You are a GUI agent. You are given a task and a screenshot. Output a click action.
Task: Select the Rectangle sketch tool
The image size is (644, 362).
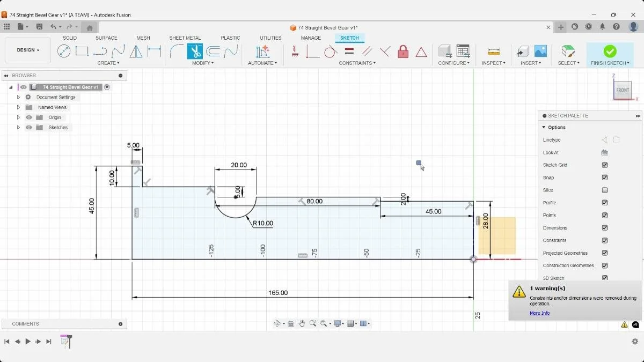click(82, 51)
